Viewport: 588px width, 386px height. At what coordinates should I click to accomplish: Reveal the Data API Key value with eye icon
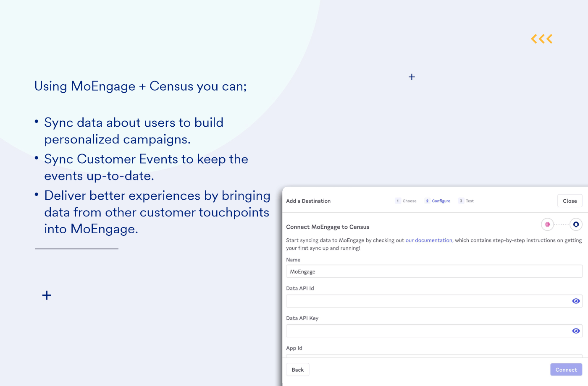tap(576, 331)
